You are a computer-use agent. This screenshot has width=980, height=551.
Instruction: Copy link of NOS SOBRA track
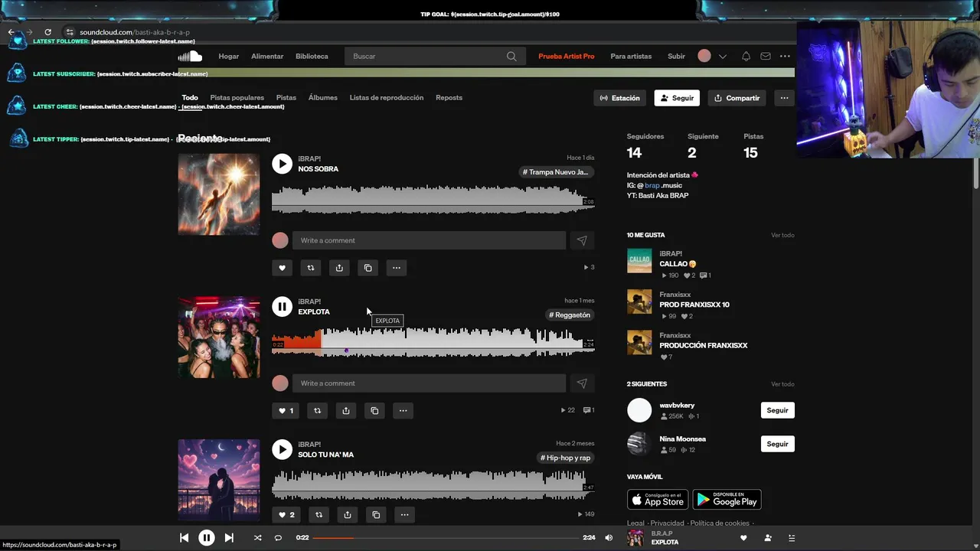tap(368, 268)
